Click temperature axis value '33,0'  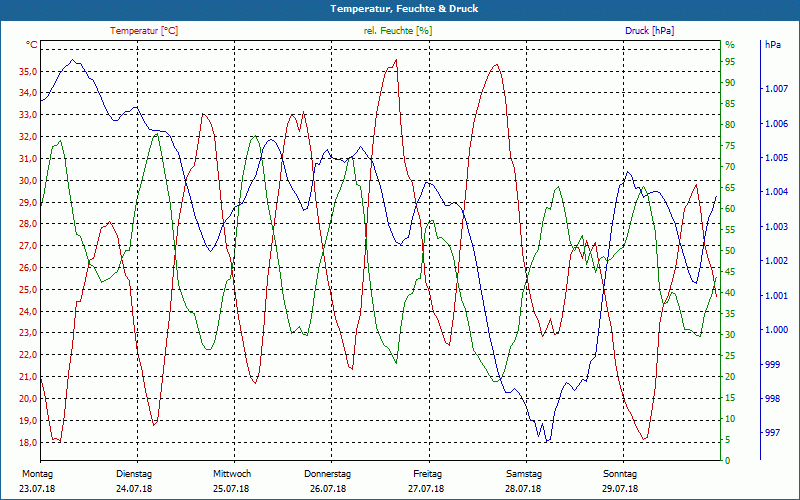28,115
